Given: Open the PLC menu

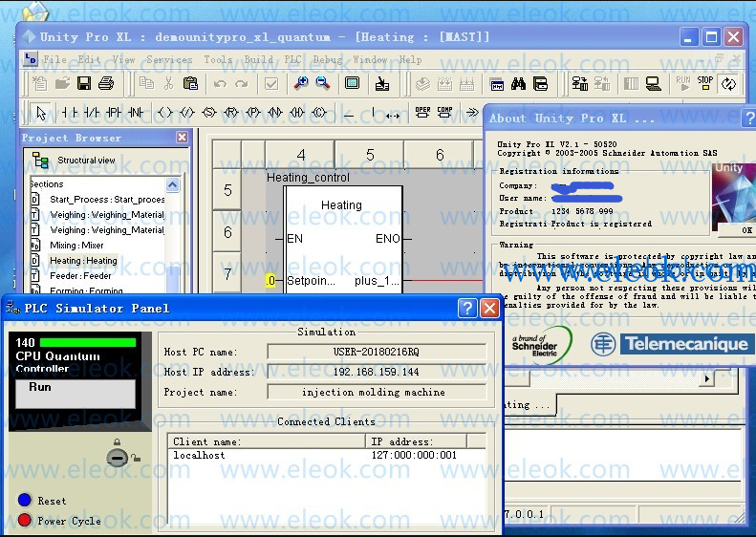Looking at the screenshot, I should (292, 60).
